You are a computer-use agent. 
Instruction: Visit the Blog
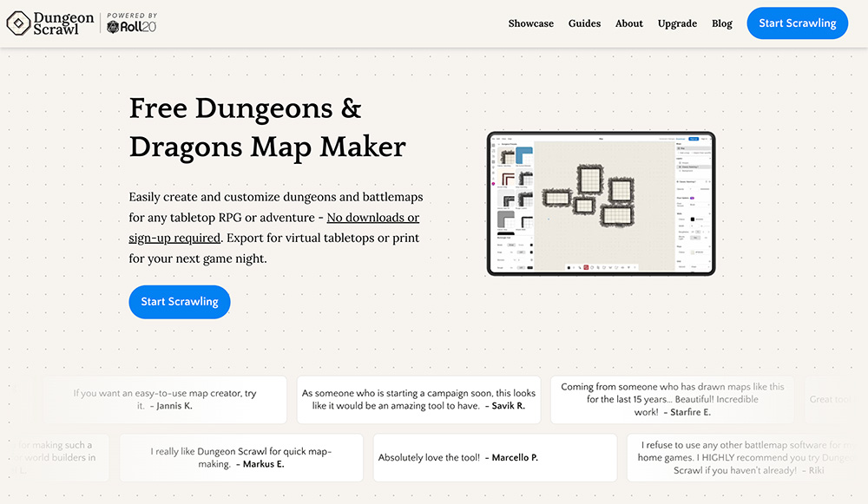pyautogui.click(x=722, y=23)
